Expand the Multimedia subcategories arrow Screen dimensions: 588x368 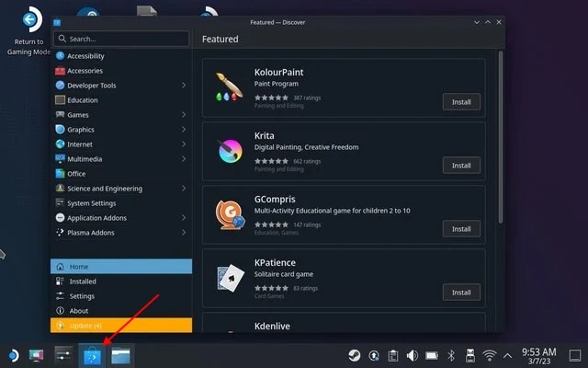click(x=184, y=158)
